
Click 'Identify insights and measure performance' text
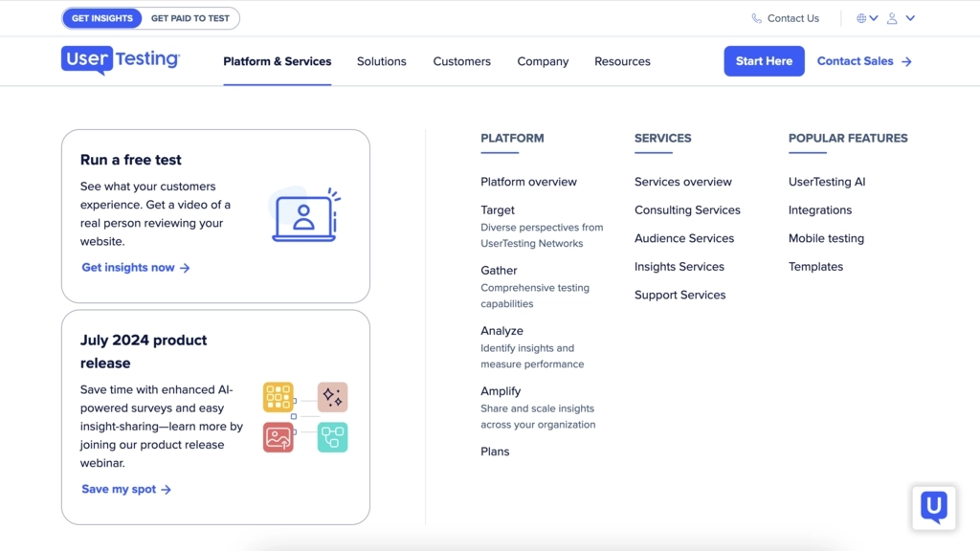click(532, 356)
